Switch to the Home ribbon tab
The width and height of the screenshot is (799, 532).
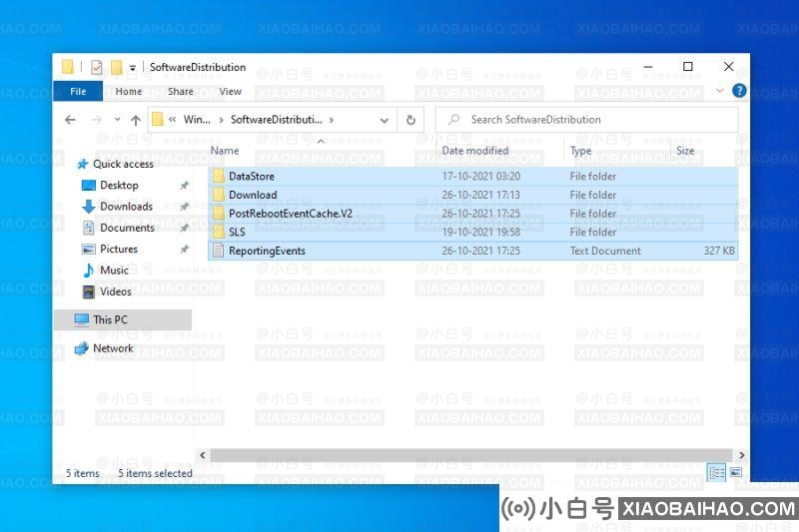tap(129, 91)
